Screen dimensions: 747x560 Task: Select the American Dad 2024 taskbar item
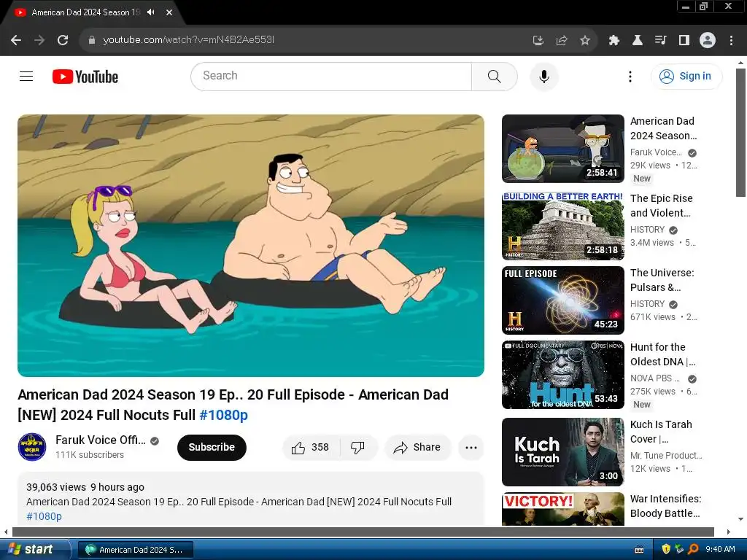135,550
